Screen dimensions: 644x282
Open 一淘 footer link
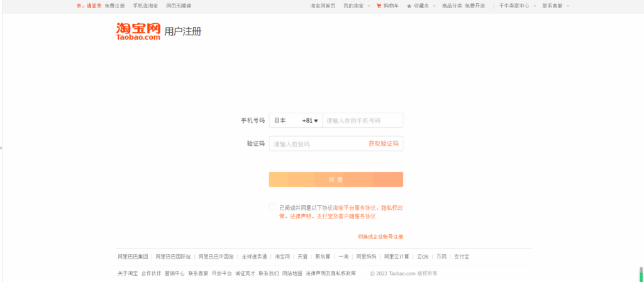coord(343,257)
